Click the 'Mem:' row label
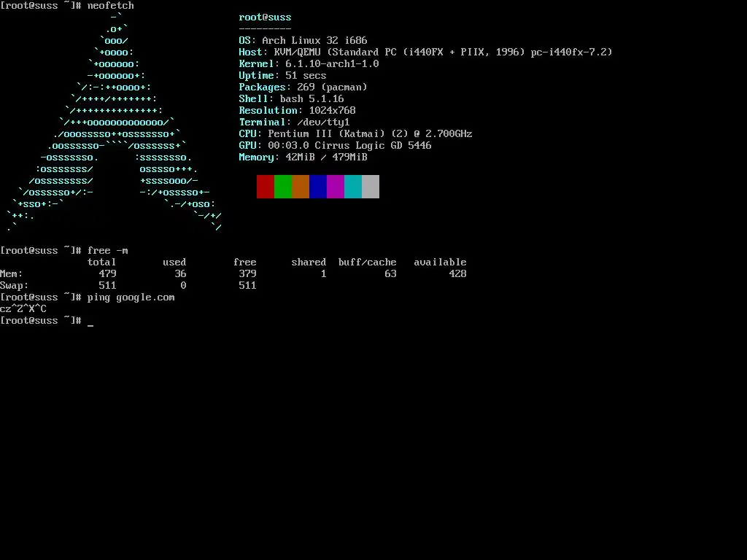 point(12,274)
